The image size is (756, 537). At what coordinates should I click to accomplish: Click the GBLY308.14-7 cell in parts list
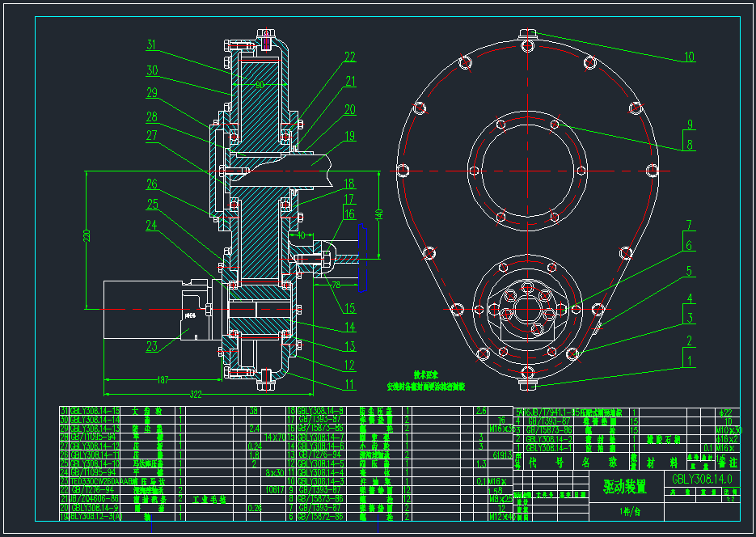click(321, 438)
